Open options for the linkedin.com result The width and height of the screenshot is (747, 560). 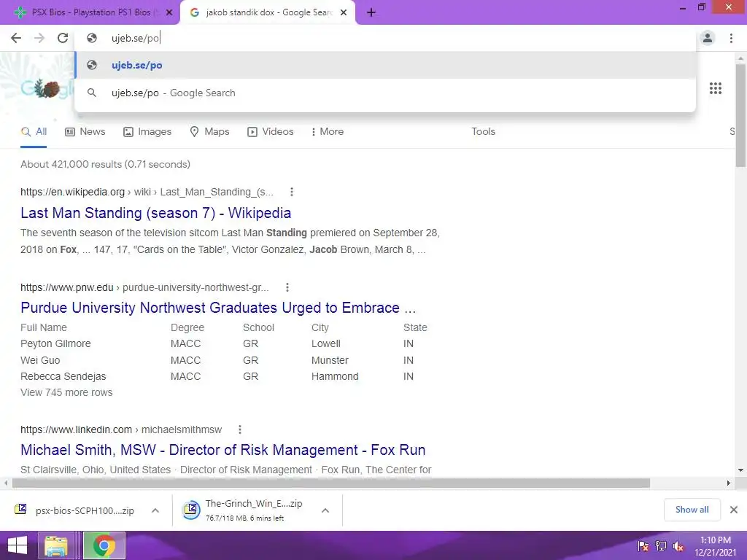pos(239,429)
